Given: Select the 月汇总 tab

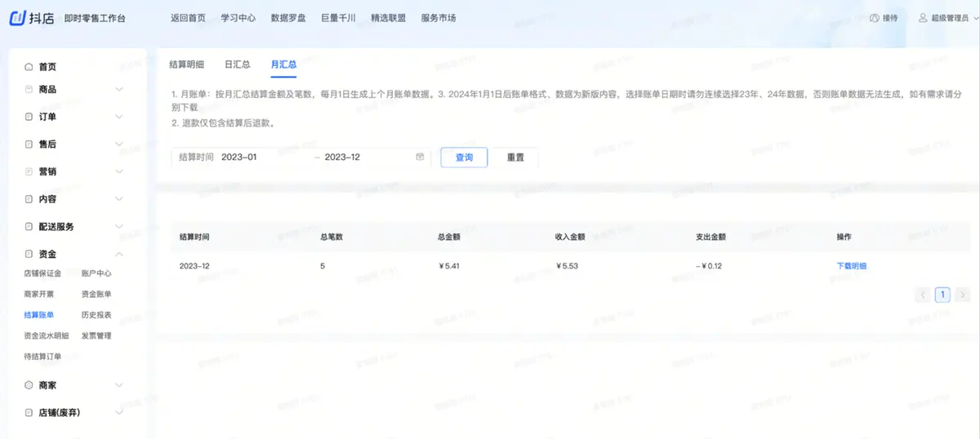Looking at the screenshot, I should (283, 64).
